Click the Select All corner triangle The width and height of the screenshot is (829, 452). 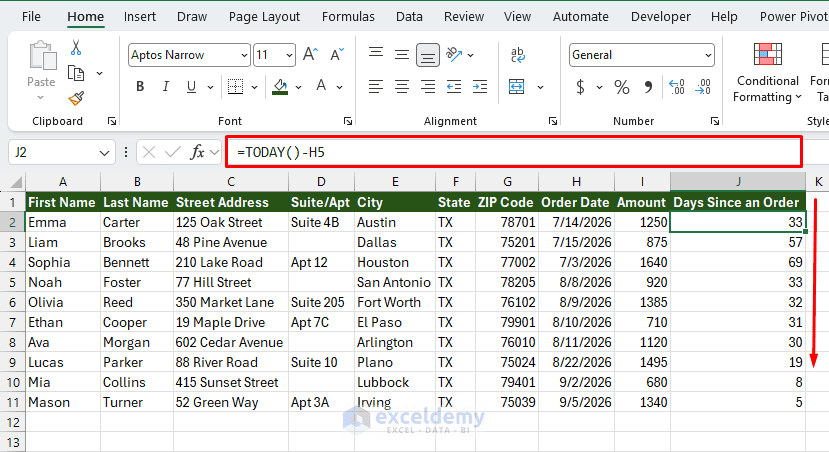click(x=16, y=183)
